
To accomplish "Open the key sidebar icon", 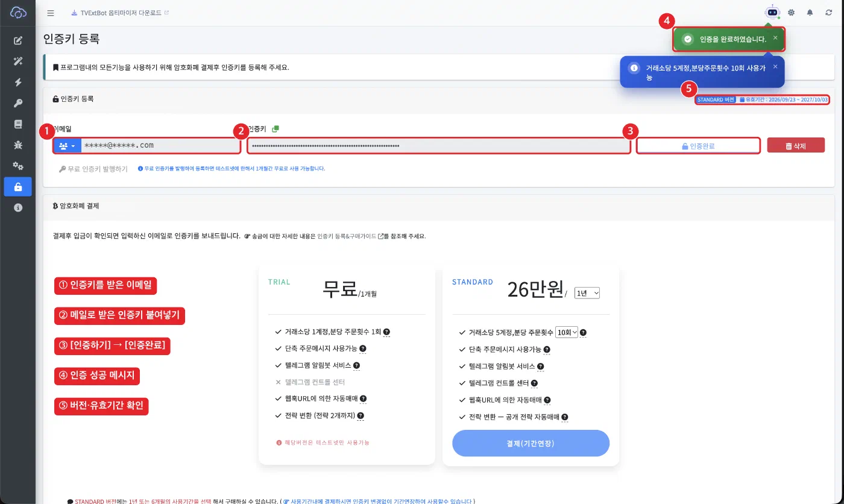I will click(x=18, y=103).
